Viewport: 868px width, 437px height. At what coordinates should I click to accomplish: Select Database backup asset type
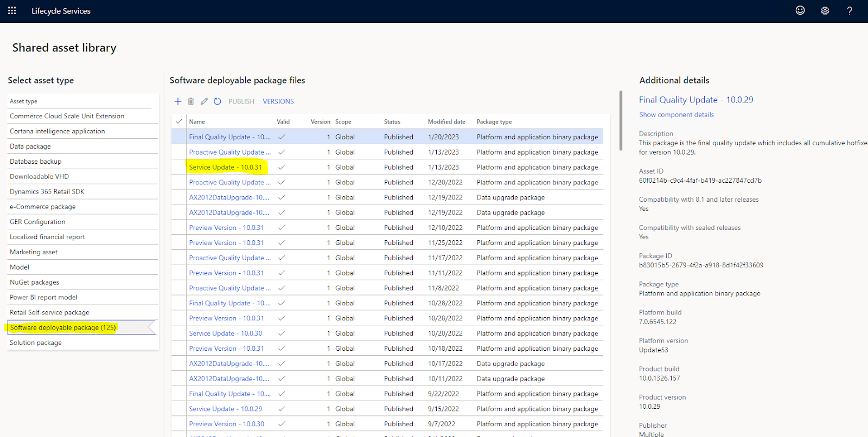tap(83, 162)
